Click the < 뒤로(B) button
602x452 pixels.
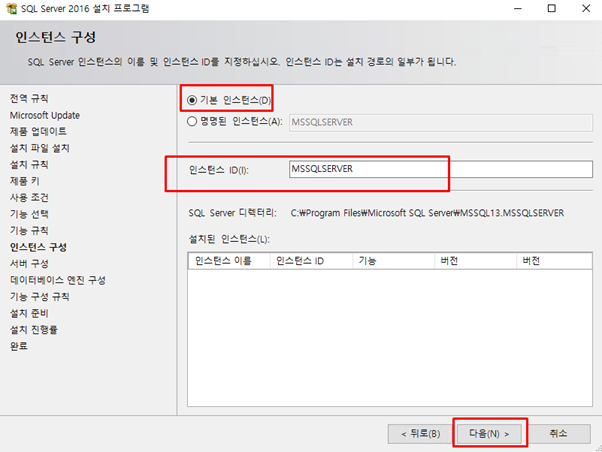point(420,434)
